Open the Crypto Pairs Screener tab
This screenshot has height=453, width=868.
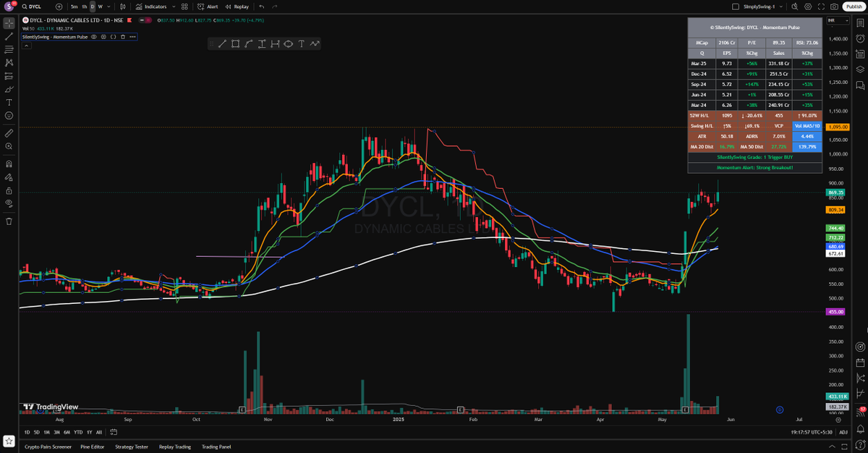(48, 446)
